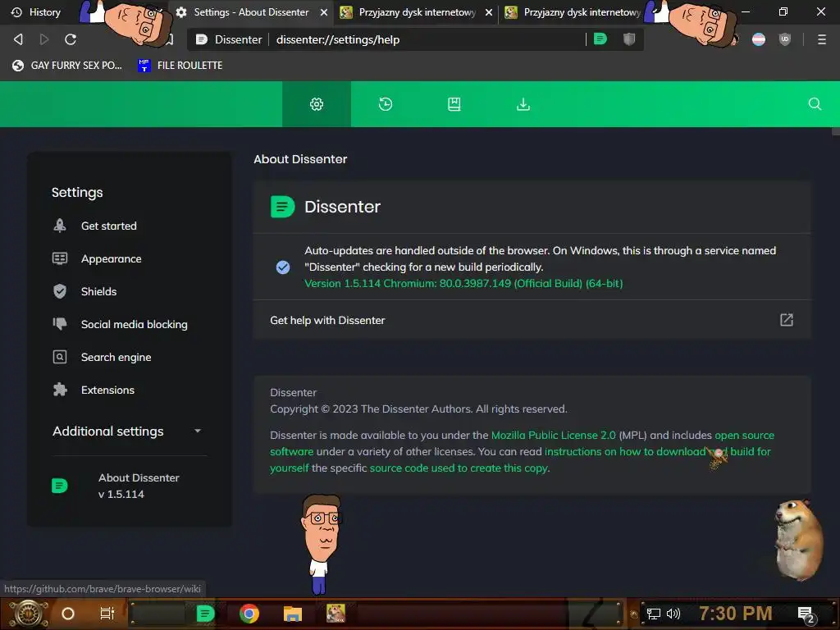Click the network tray icon
Viewport: 840px width, 630px height.
click(653, 614)
